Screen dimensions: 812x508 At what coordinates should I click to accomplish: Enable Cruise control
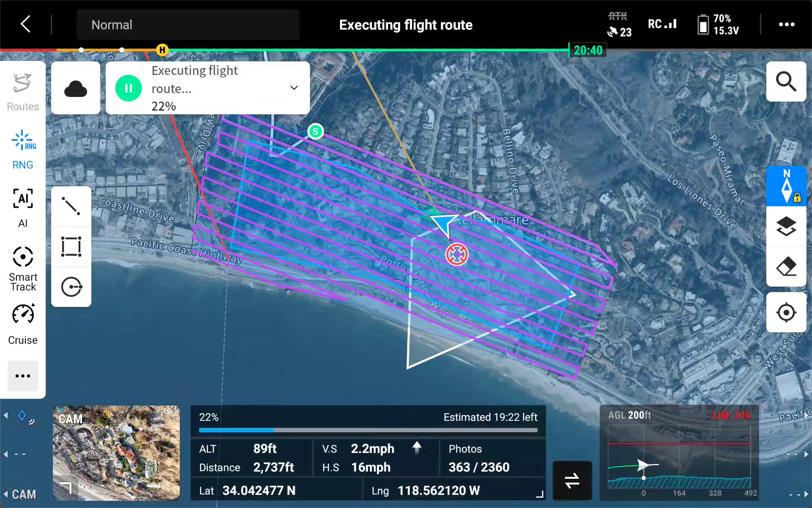tap(23, 324)
